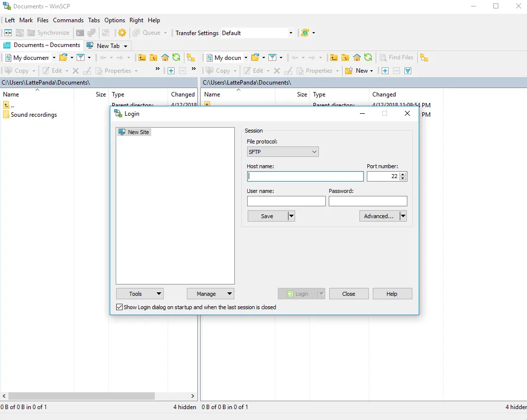Click inside the Host name input field
This screenshot has height=420, width=527.
pos(305,176)
